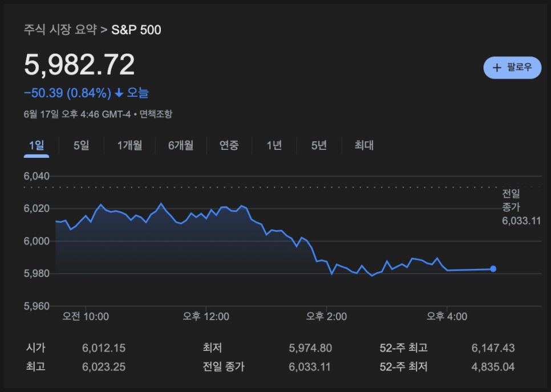
Task: Click the 최고 value 6,023.25
Action: pos(104,367)
